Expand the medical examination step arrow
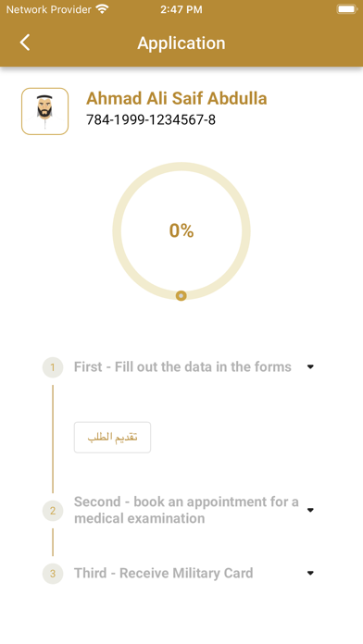This screenshot has width=363, height=644. [310, 510]
